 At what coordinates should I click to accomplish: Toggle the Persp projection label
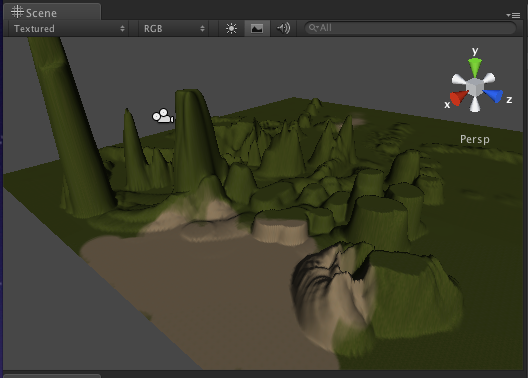coord(475,139)
